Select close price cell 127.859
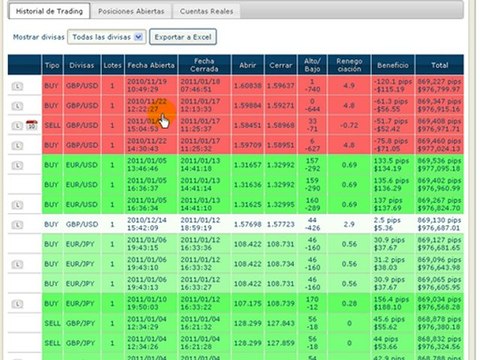This screenshot has width=480, height=360. point(281,343)
